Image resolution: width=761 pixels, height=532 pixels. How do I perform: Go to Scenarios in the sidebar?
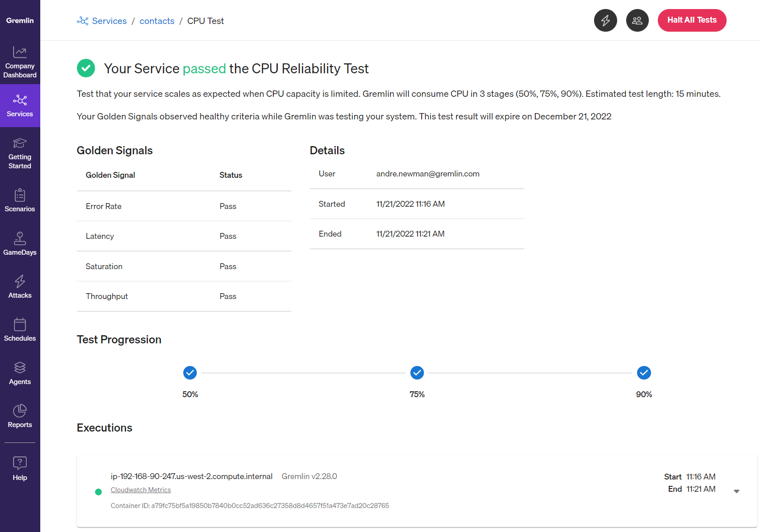coord(20,200)
